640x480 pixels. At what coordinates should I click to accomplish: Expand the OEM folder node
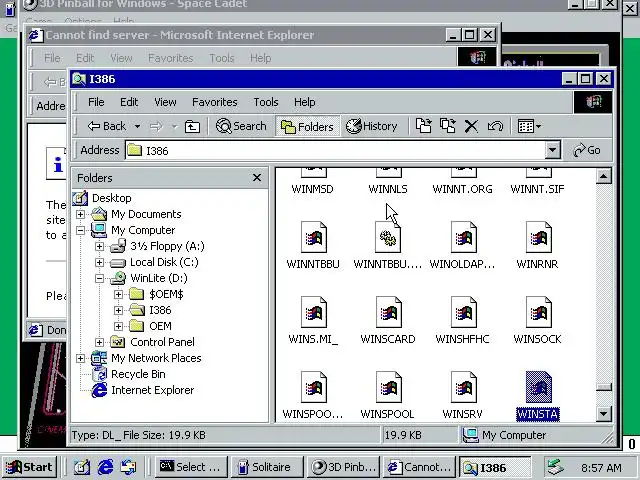point(118,326)
